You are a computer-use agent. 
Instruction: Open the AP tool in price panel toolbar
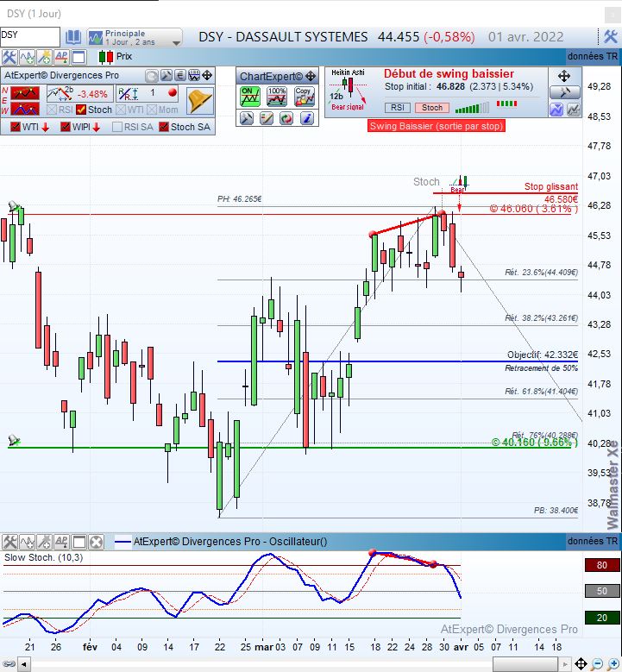coord(61,57)
